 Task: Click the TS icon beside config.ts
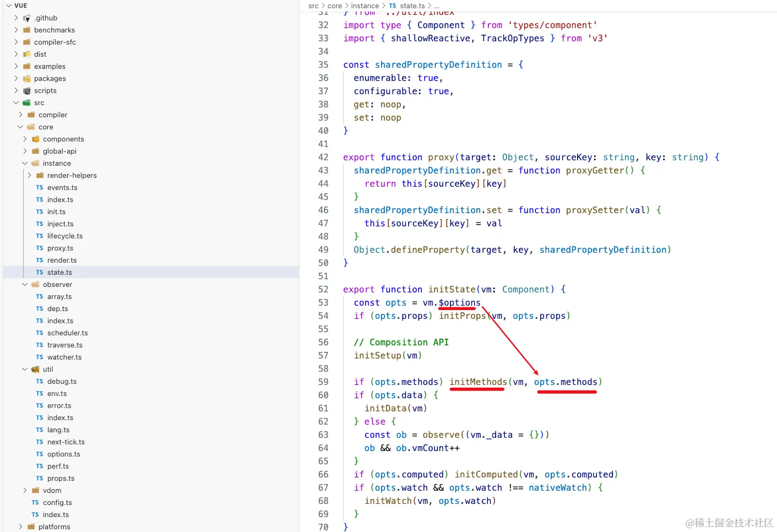coord(35,503)
